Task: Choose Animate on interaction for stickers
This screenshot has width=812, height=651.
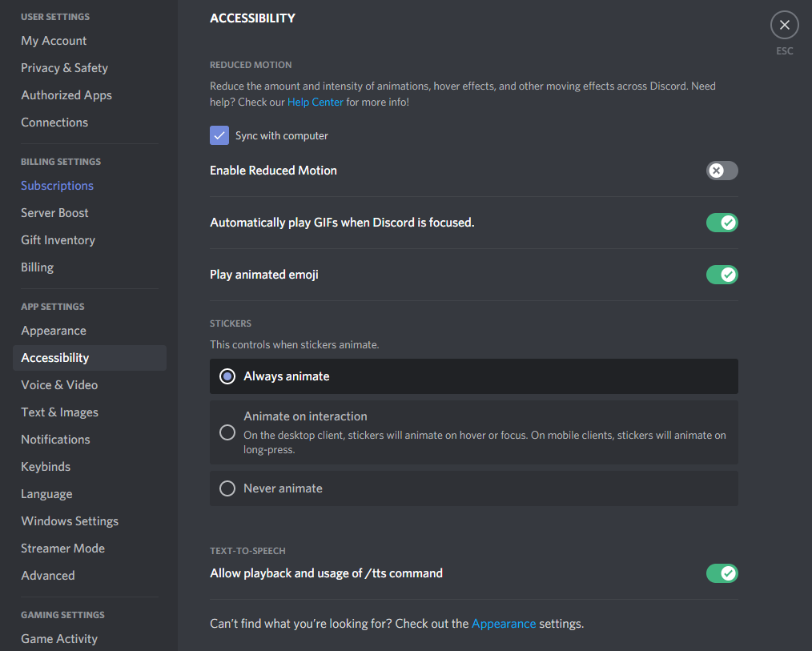Action: (x=474, y=432)
